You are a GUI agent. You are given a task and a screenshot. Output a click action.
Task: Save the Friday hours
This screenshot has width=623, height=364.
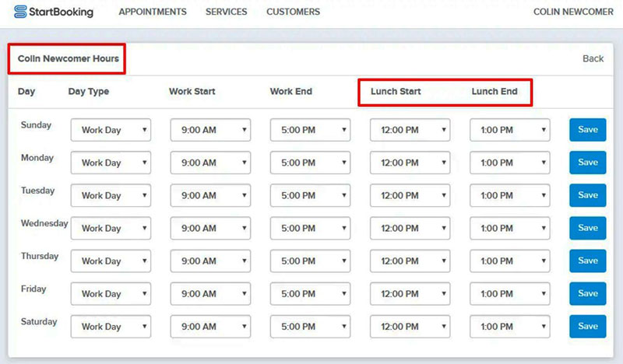pos(588,294)
